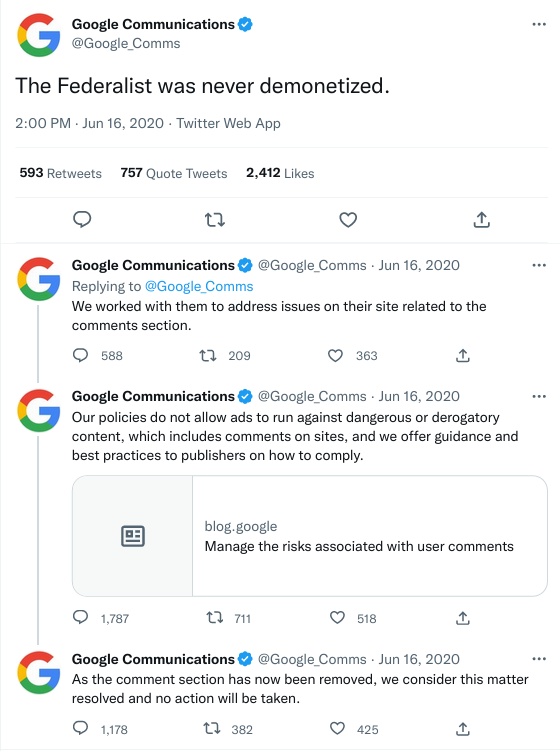Retweet the reply with 209 retweets
Image resolution: width=560 pixels, height=751 pixels.
point(208,355)
